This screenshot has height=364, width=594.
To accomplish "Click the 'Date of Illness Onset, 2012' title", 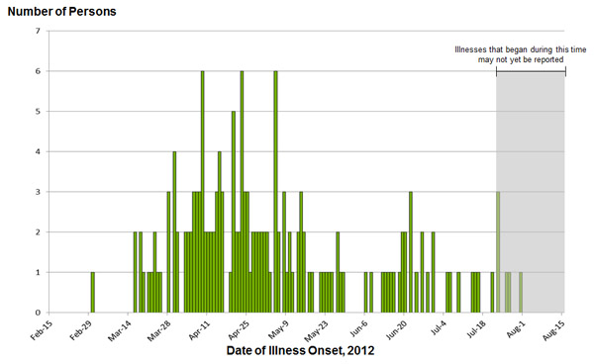I will 300,350.
